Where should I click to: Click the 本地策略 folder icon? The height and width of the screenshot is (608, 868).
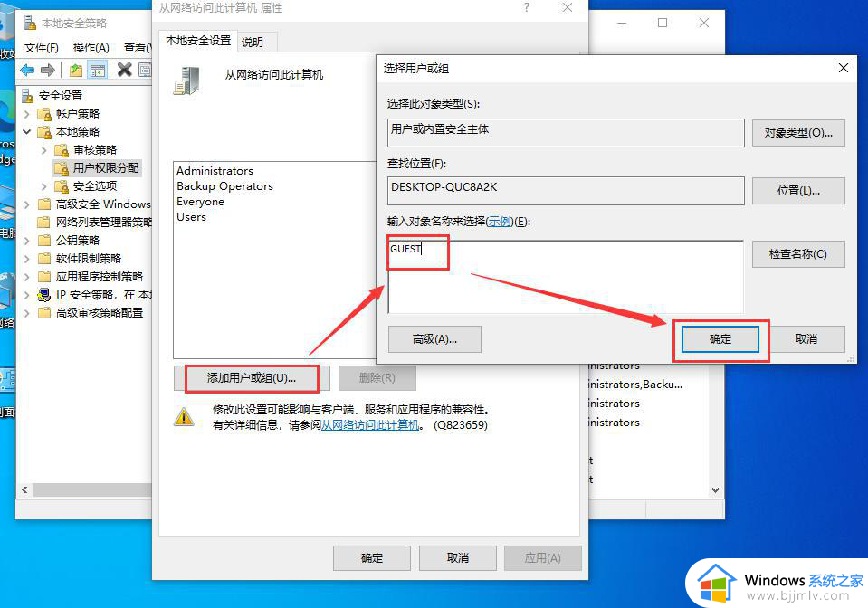(44, 132)
